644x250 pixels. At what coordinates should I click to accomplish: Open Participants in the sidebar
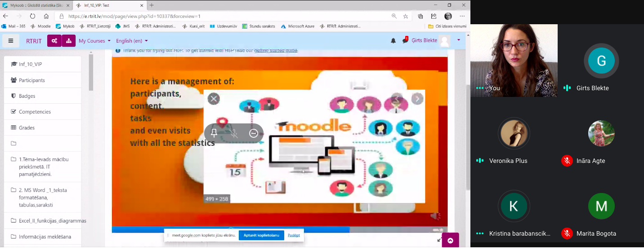(x=43, y=80)
